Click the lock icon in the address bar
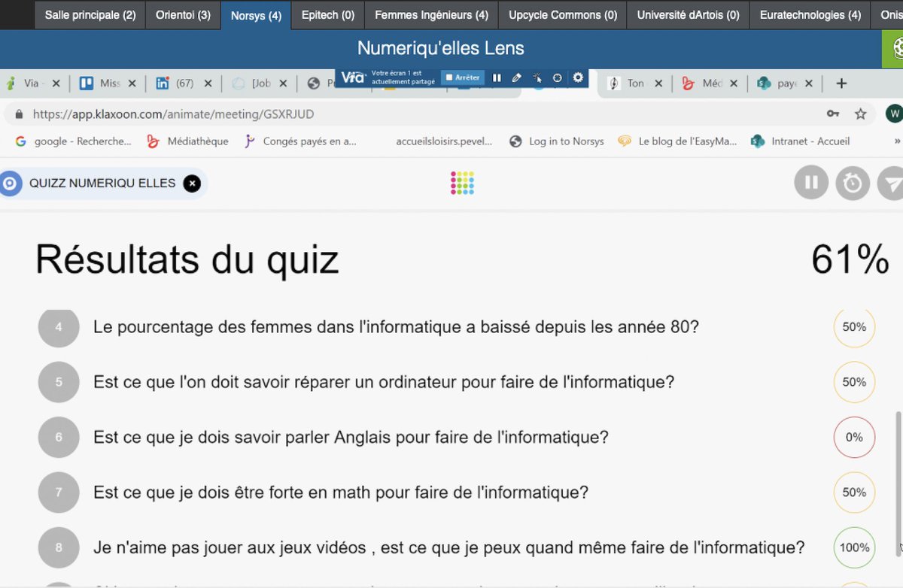This screenshot has height=588, width=903. 19,114
